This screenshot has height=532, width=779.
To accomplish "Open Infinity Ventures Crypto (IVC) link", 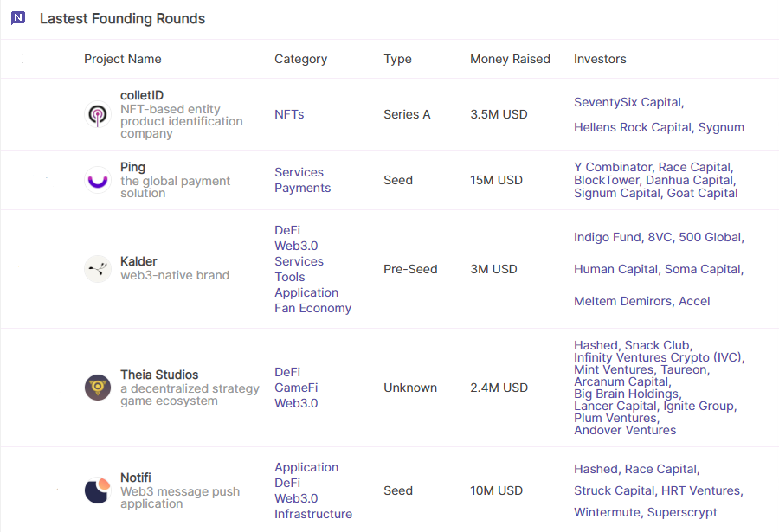I will pyautogui.click(x=660, y=357).
